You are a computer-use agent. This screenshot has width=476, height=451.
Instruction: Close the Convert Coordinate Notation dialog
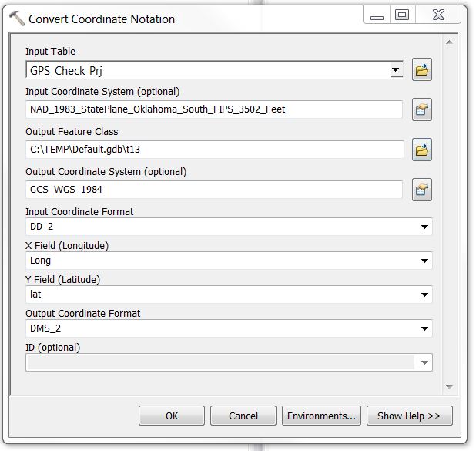[439, 14]
